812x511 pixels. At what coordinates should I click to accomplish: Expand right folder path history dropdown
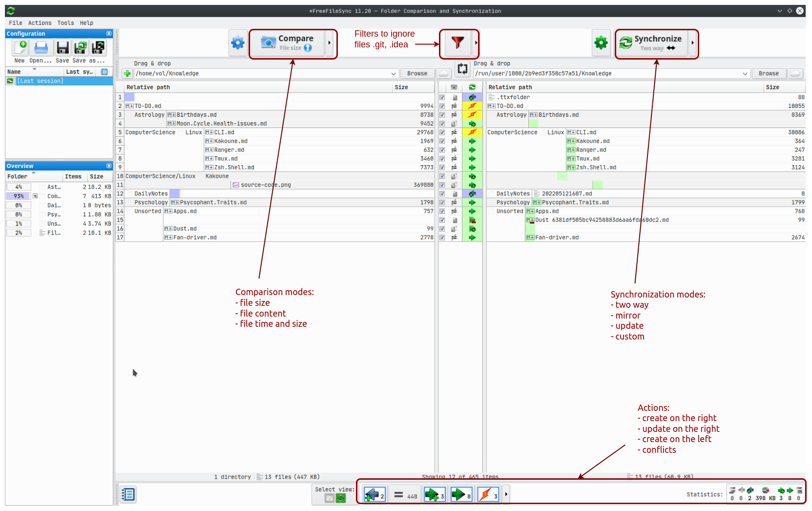(x=745, y=74)
